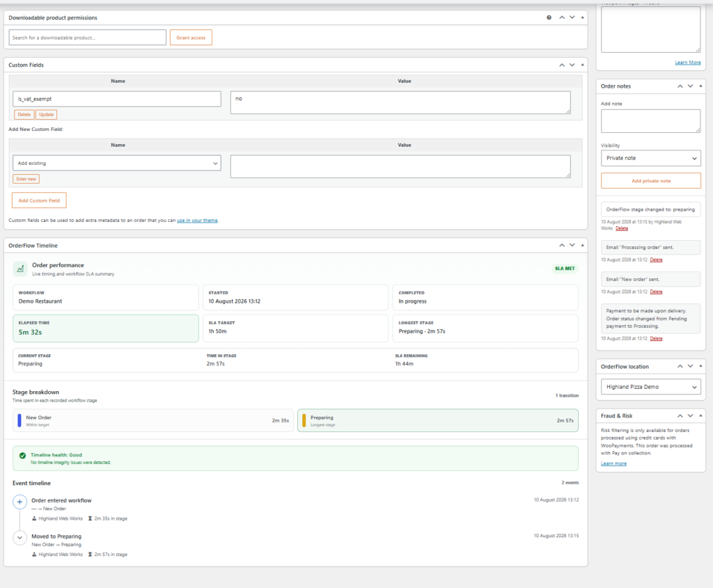
Task: Click the SLA MET badge
Action: (565, 269)
